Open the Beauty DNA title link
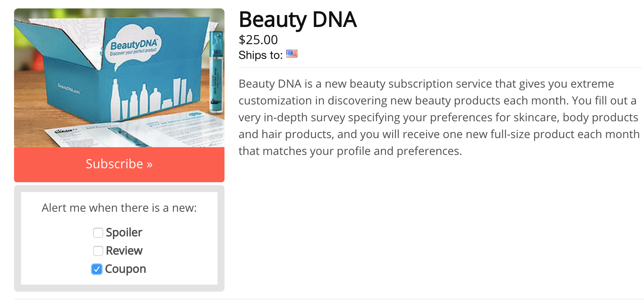The image size is (644, 300). pos(298,20)
